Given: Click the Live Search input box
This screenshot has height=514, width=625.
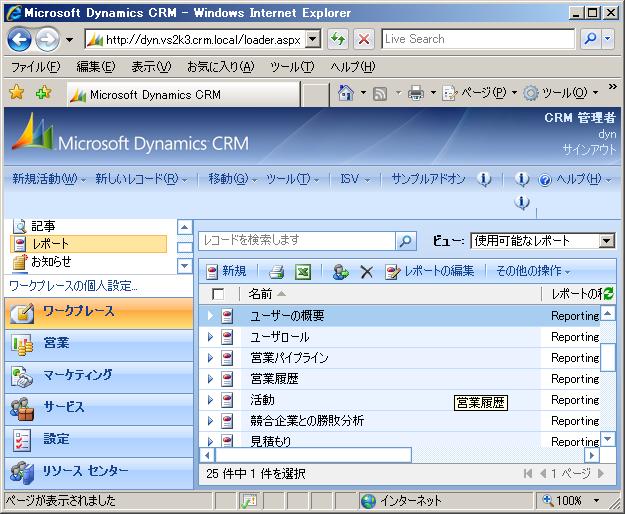Looking at the screenshot, I should click(x=478, y=39).
